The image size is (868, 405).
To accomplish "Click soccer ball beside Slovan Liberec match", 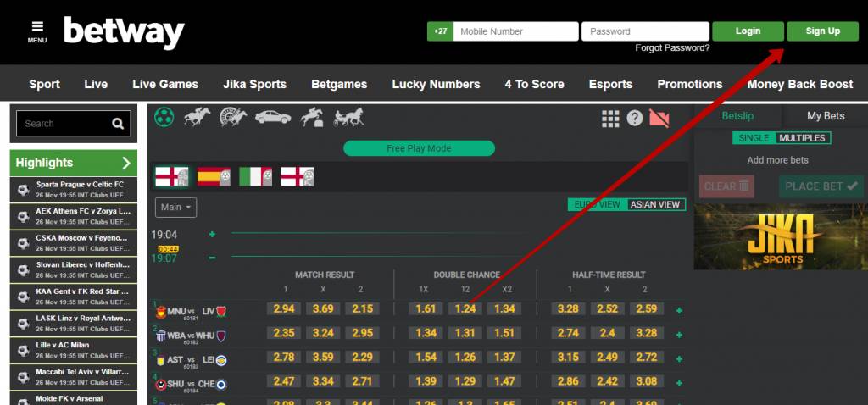I will click(23, 270).
